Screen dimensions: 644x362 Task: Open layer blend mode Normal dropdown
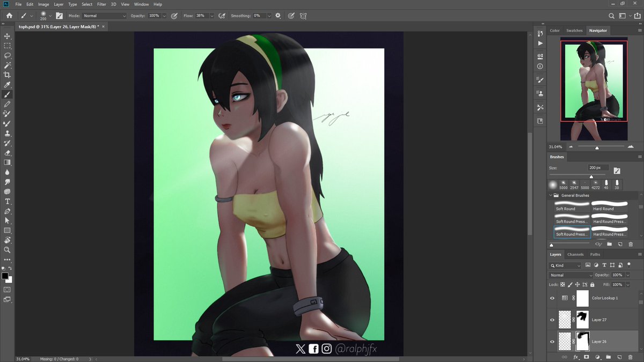tap(570, 275)
